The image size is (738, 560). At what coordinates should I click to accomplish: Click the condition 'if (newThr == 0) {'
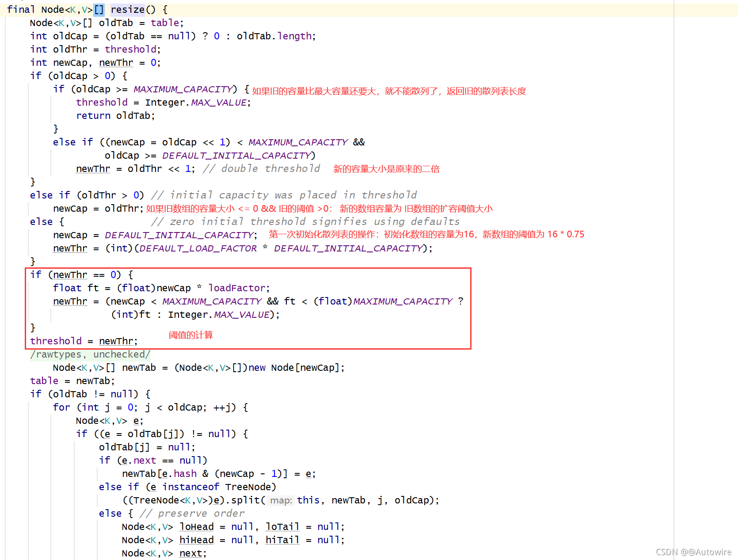point(82,275)
